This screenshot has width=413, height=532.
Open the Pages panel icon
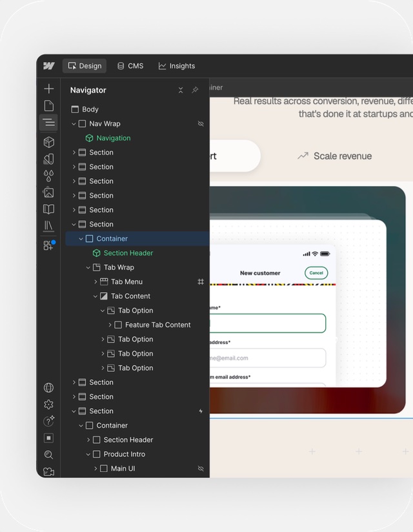click(49, 105)
